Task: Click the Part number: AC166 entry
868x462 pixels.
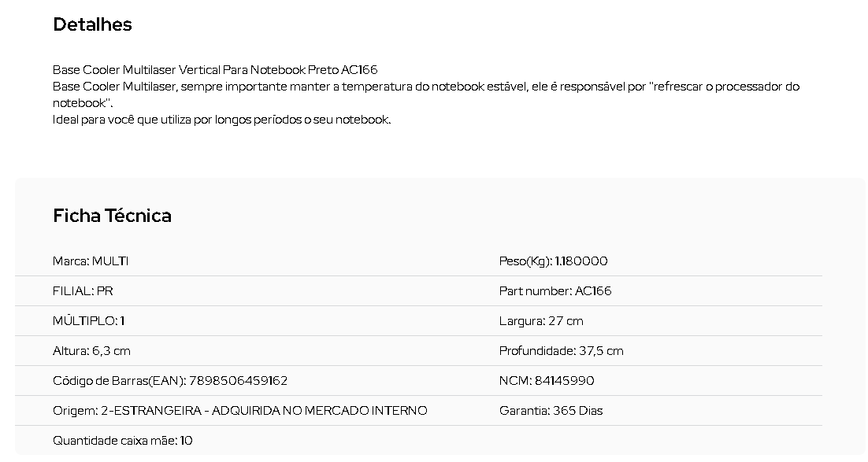Action: (555, 291)
